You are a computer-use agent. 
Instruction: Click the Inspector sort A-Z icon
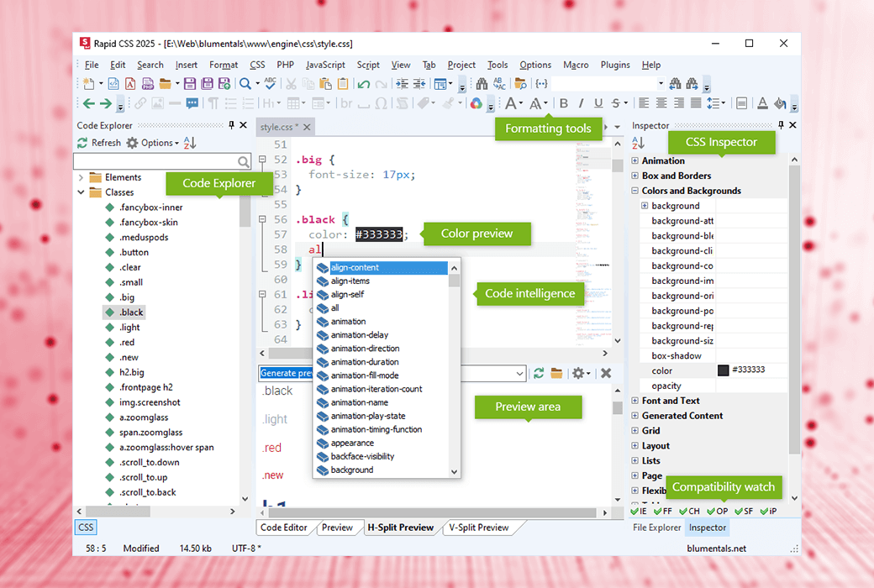(638, 143)
